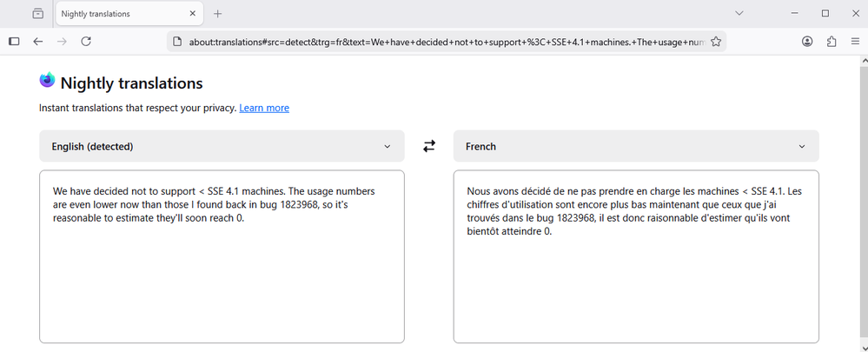This screenshot has height=352, width=868.
Task: Open the sidebar panel toggle
Action: (x=14, y=41)
